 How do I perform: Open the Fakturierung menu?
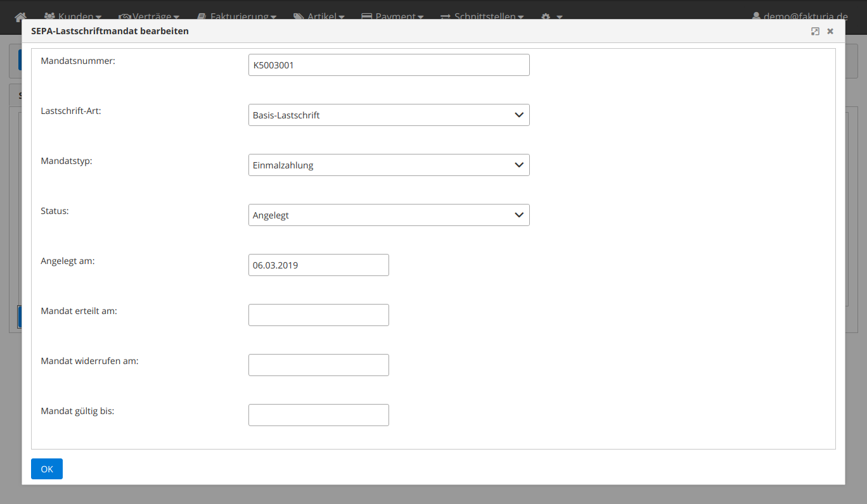(236, 16)
